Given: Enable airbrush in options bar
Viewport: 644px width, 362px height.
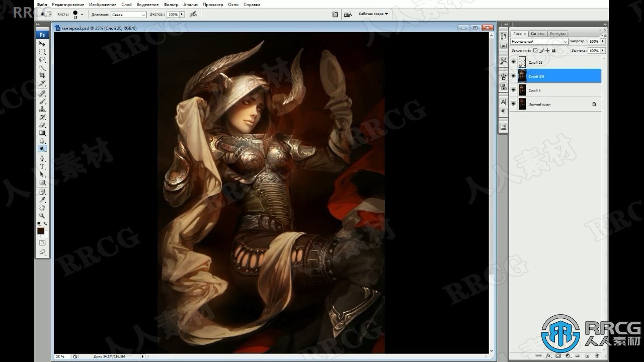Looking at the screenshot, I should click(193, 15).
